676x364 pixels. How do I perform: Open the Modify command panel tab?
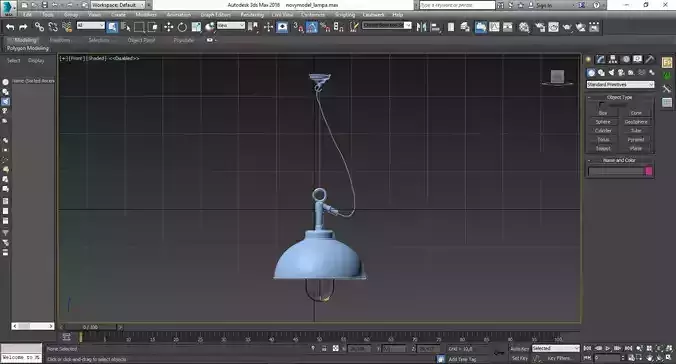click(601, 60)
